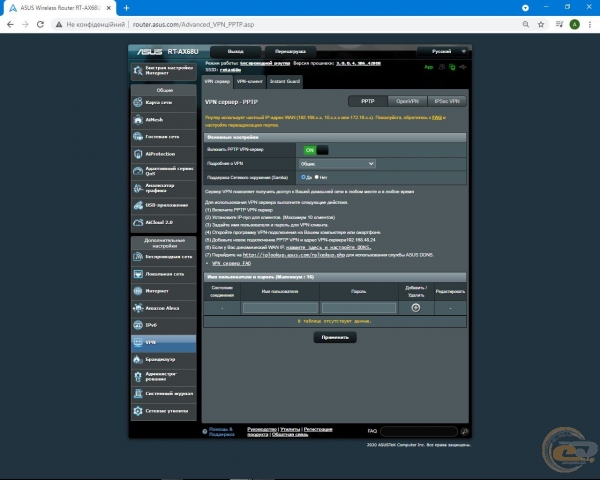
Task: Open Интернет WAN settings
Action: (163, 291)
